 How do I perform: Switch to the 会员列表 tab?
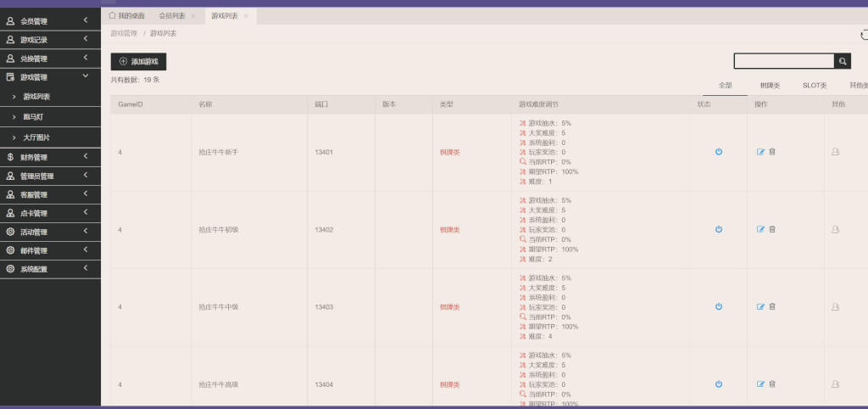172,16
